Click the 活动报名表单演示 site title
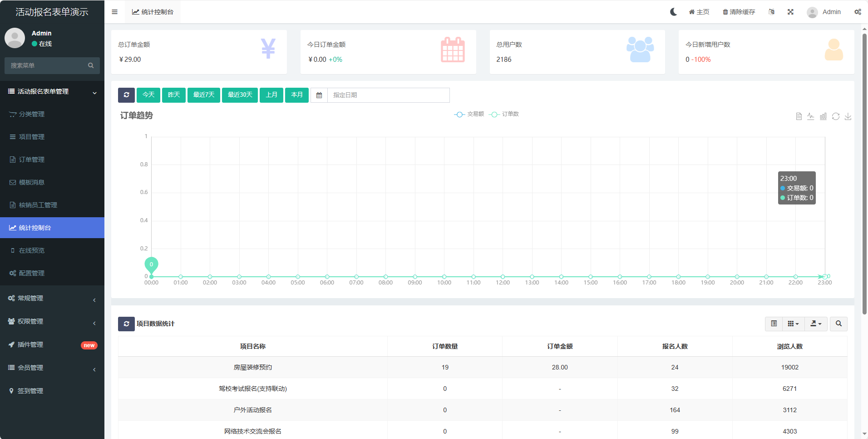 pos(52,12)
